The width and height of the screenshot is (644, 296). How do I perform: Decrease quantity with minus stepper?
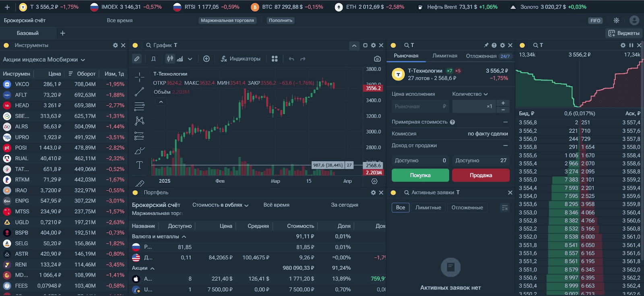[503, 110]
